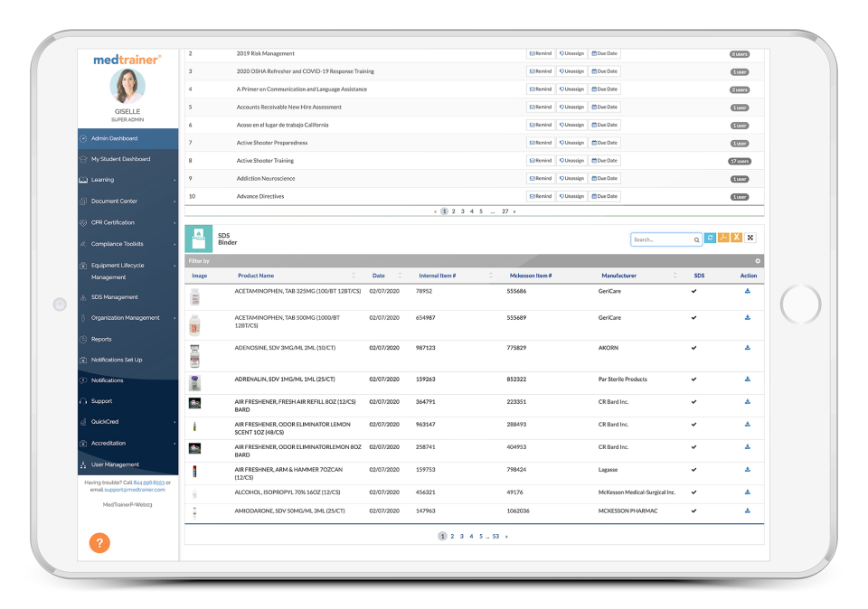Viewport: 868px width, 609px height.
Task: Download SDS for Air Freshener Fresh Air Refill
Action: coord(748,402)
